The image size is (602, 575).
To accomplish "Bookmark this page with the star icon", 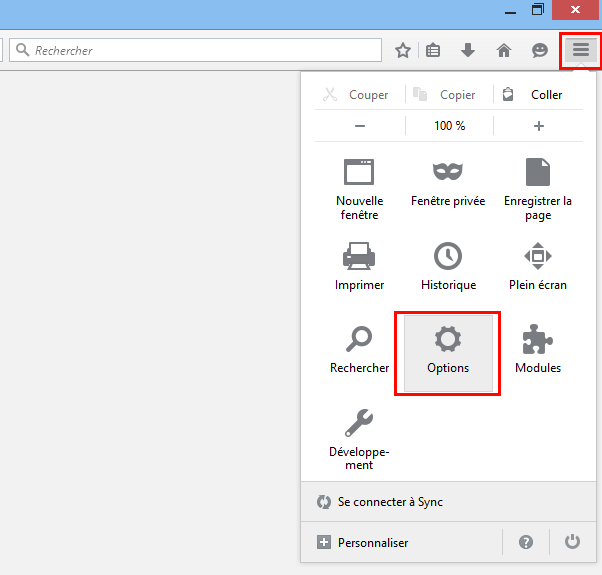I will (x=403, y=50).
